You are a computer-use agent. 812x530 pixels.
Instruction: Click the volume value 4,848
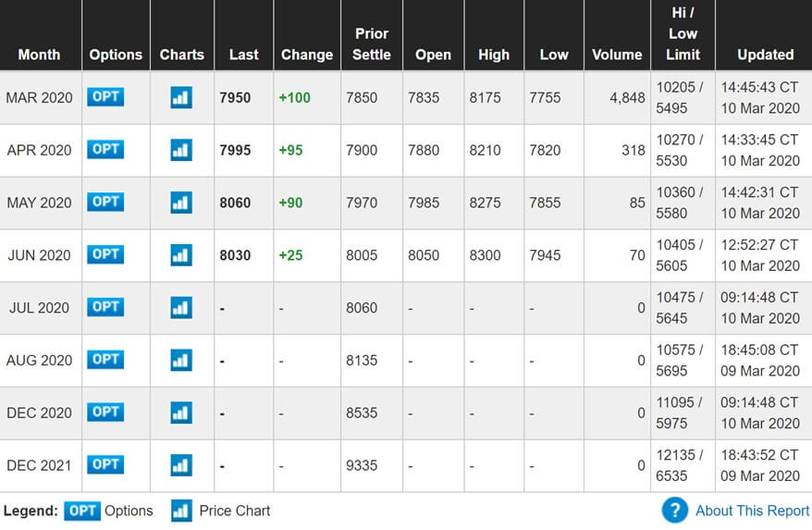627,98
